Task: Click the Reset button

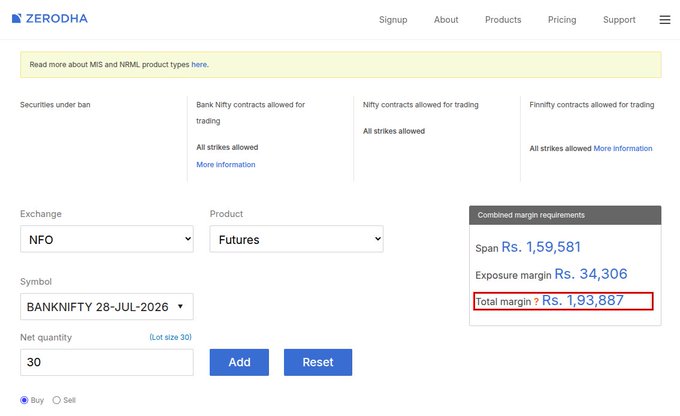Action: [x=318, y=362]
